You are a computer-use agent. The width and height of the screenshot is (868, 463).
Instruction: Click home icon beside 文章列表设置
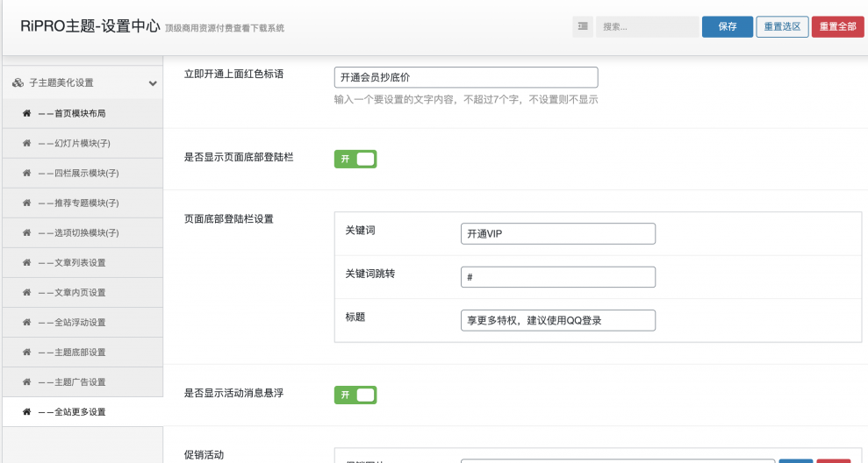[x=26, y=262]
